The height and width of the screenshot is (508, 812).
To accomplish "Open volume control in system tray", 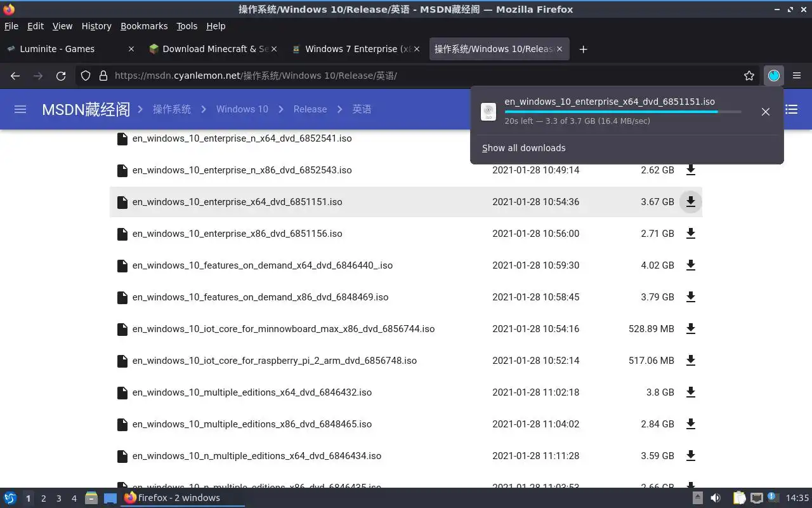I will pyautogui.click(x=716, y=498).
